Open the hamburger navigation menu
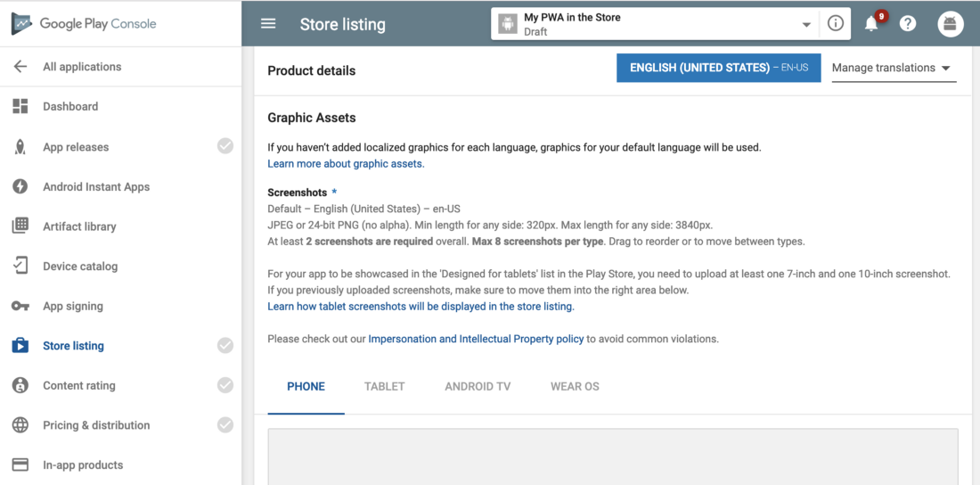The width and height of the screenshot is (980, 485). 268,24
